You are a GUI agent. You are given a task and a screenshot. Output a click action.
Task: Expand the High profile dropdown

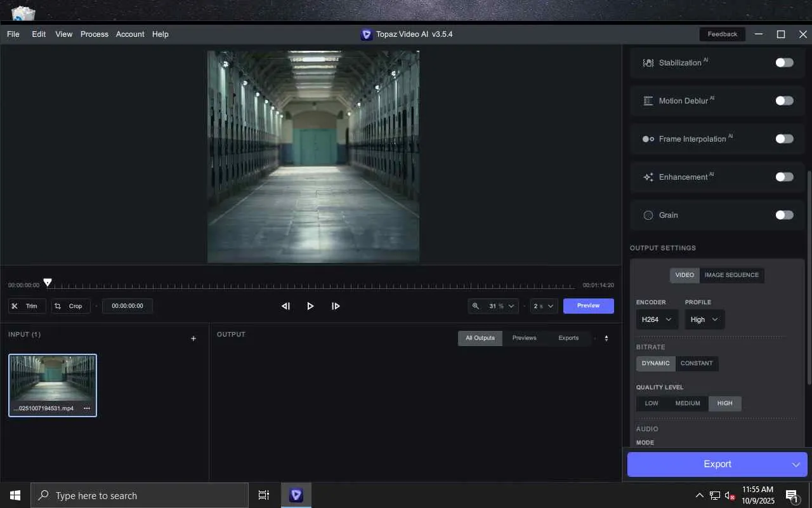pos(704,319)
